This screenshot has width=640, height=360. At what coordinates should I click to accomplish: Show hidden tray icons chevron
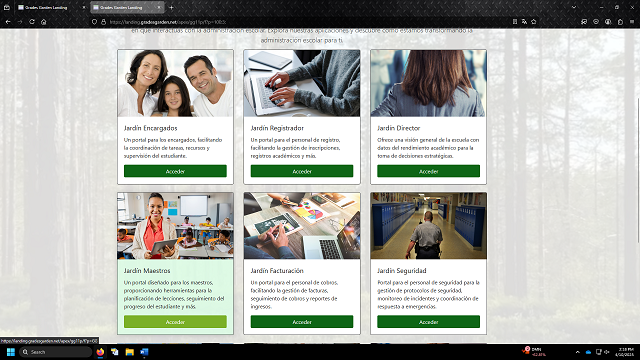pyautogui.click(x=578, y=352)
